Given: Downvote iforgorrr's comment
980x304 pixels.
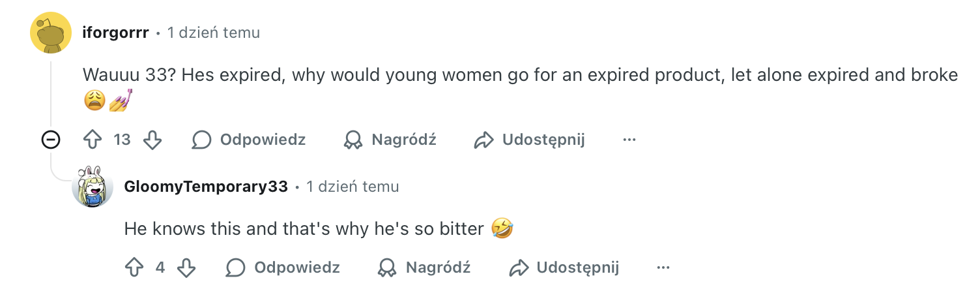Looking at the screenshot, I should (x=152, y=140).
